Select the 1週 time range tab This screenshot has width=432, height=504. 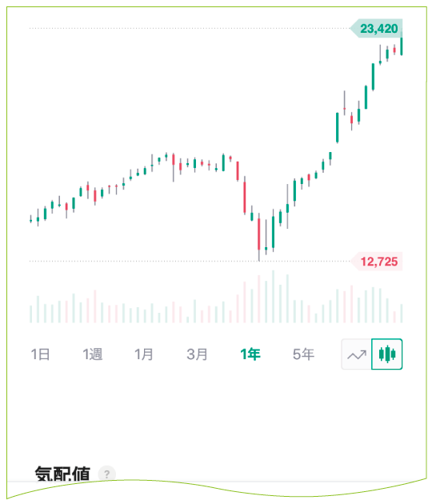tap(93, 354)
